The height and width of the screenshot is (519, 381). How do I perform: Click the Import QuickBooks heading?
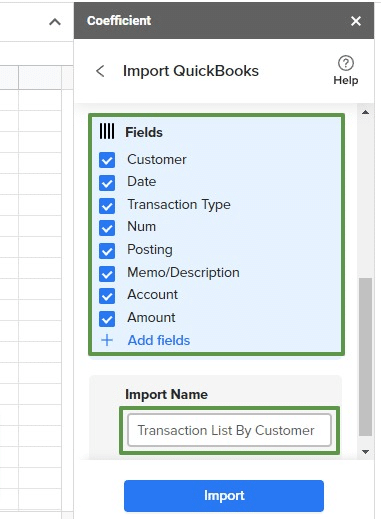pos(191,71)
